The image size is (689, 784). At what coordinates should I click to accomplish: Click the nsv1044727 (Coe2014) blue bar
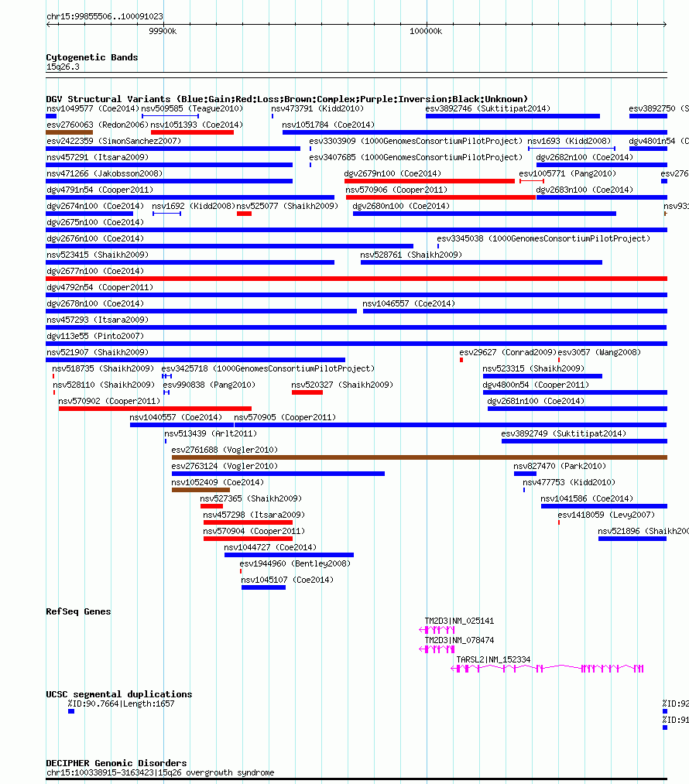(289, 555)
